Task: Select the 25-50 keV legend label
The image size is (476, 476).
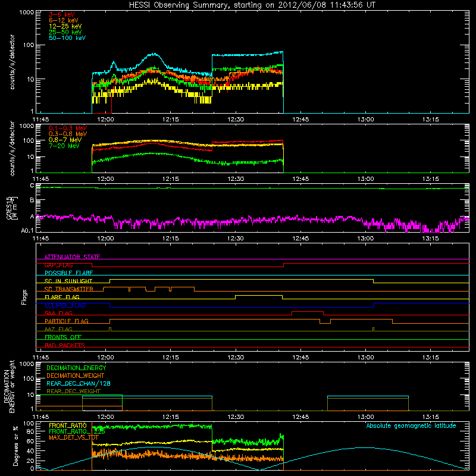Action: [65, 32]
